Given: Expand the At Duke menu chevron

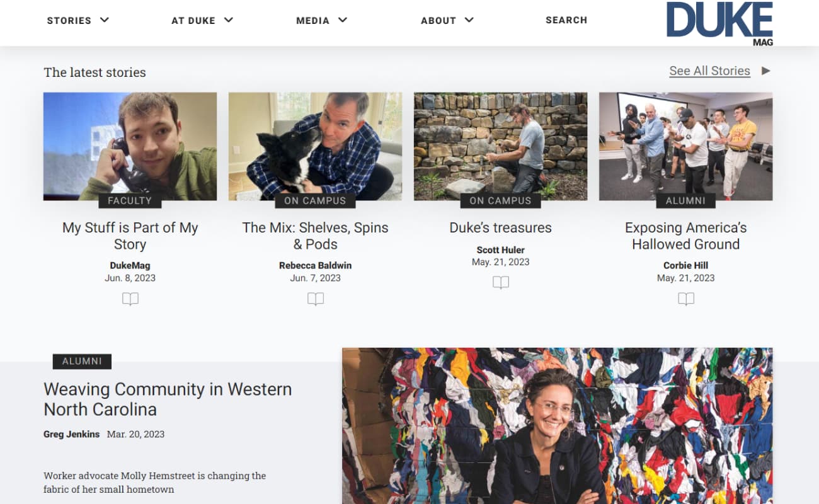Looking at the screenshot, I should click(x=229, y=20).
